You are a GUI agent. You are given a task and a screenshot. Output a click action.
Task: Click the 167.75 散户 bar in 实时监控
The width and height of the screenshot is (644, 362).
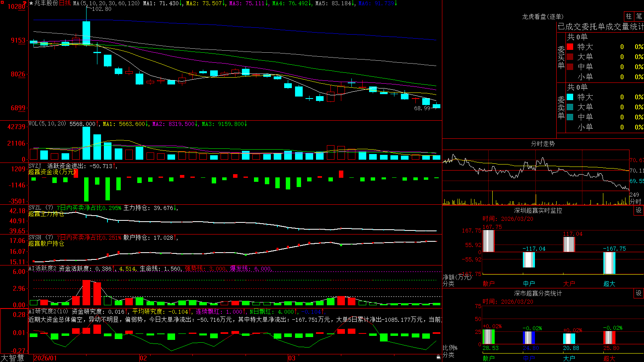pyautogui.click(x=488, y=241)
